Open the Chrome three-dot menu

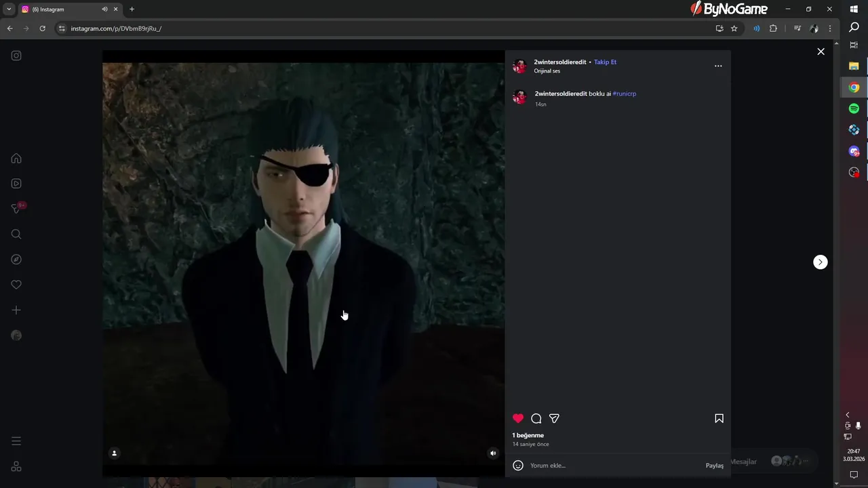(x=830, y=28)
